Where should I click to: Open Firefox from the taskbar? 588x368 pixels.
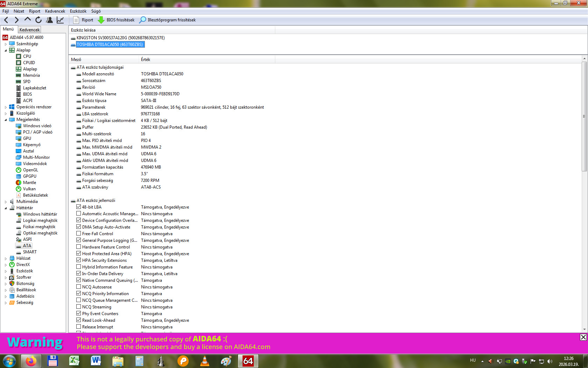point(31,361)
